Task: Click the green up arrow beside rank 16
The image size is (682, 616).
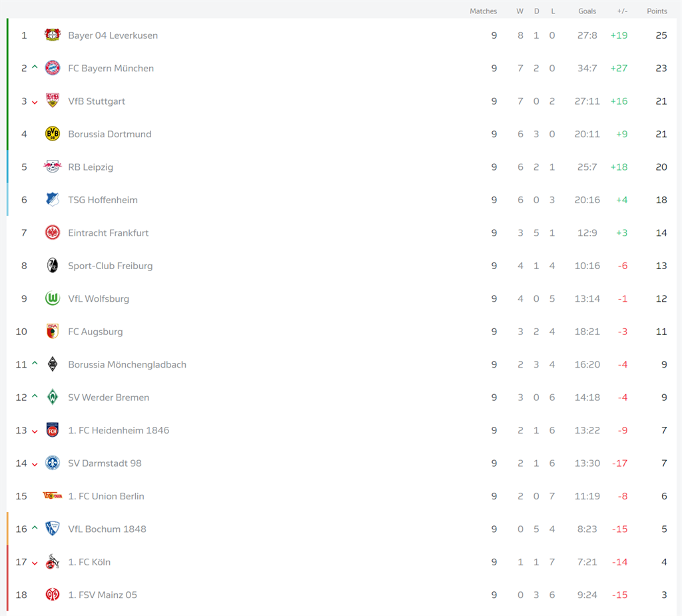Action: 35,527
